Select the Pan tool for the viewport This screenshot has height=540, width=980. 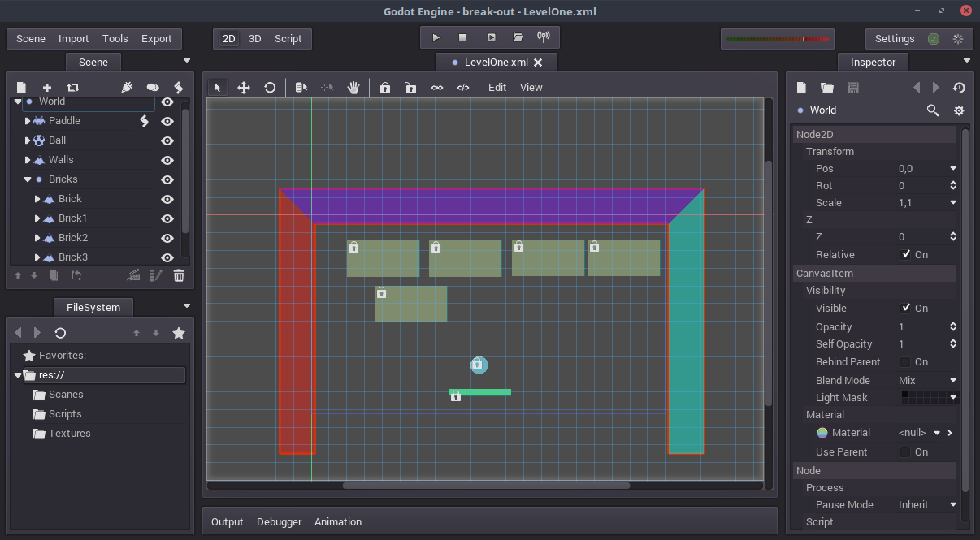pyautogui.click(x=353, y=87)
